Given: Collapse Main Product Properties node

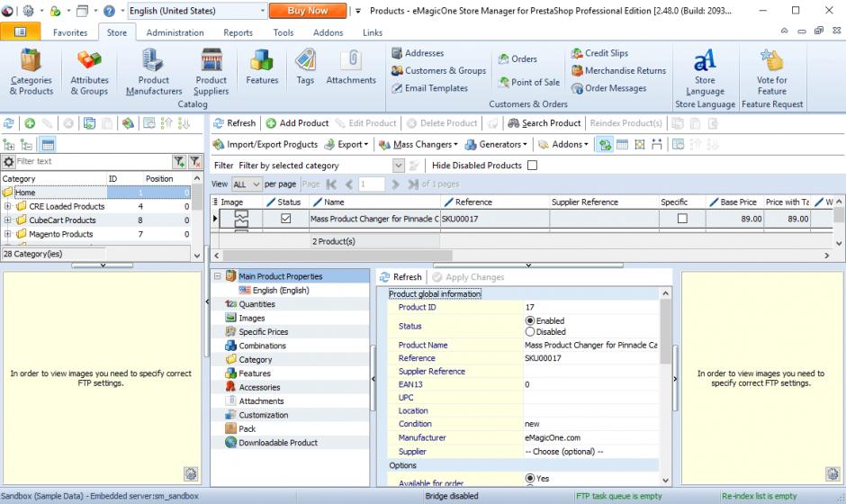Looking at the screenshot, I should pos(217,276).
